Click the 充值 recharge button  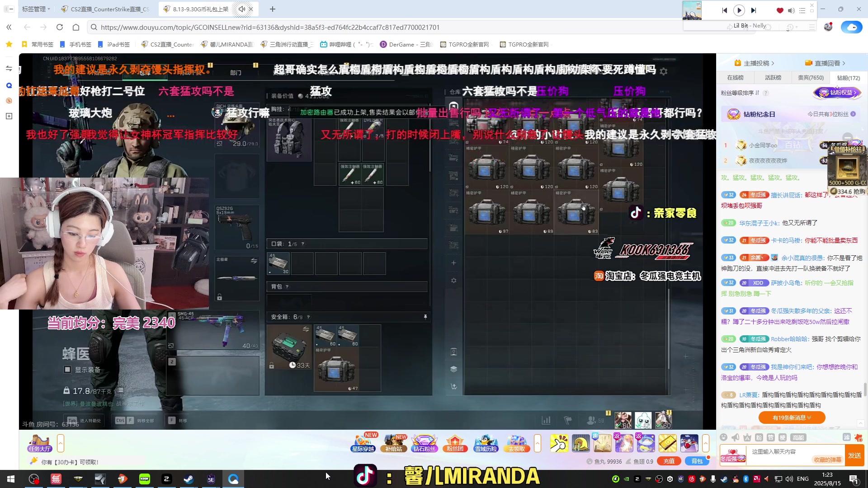pos(669,461)
